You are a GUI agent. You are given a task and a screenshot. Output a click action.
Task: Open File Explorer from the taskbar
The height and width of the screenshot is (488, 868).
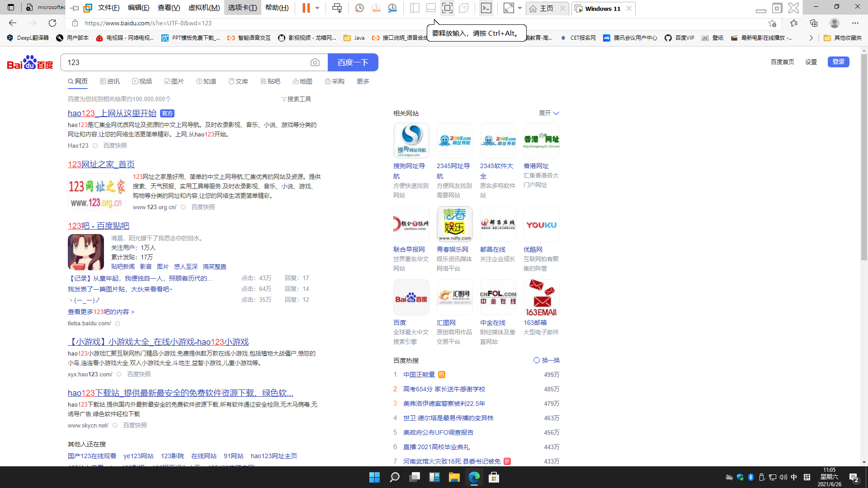[x=454, y=477]
